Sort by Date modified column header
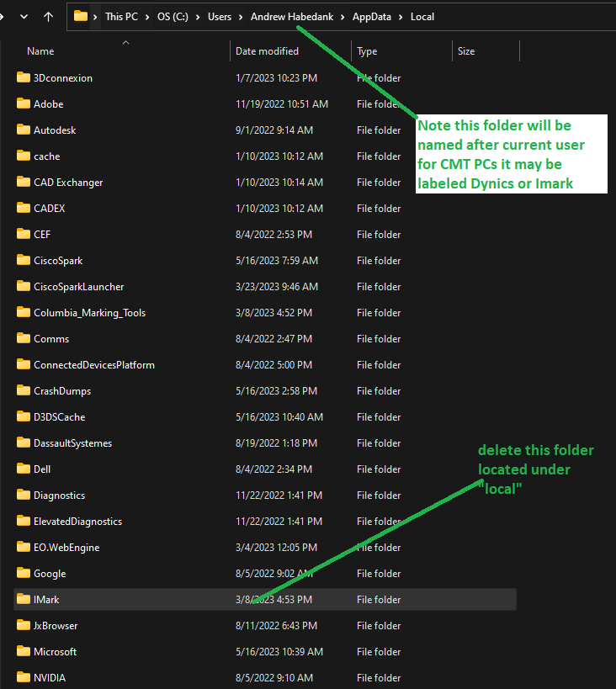This screenshot has height=689, width=616. tap(267, 51)
